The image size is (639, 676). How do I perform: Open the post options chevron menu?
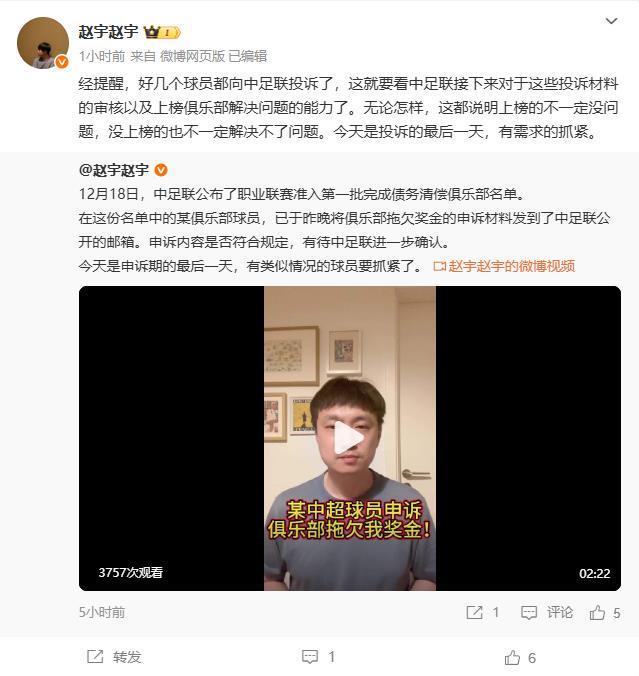611,21
